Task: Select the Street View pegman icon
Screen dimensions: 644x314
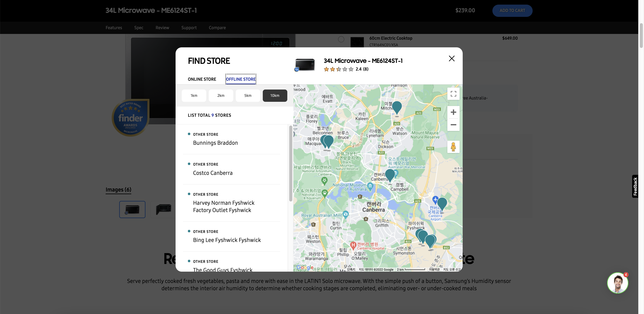Action: 453,147
